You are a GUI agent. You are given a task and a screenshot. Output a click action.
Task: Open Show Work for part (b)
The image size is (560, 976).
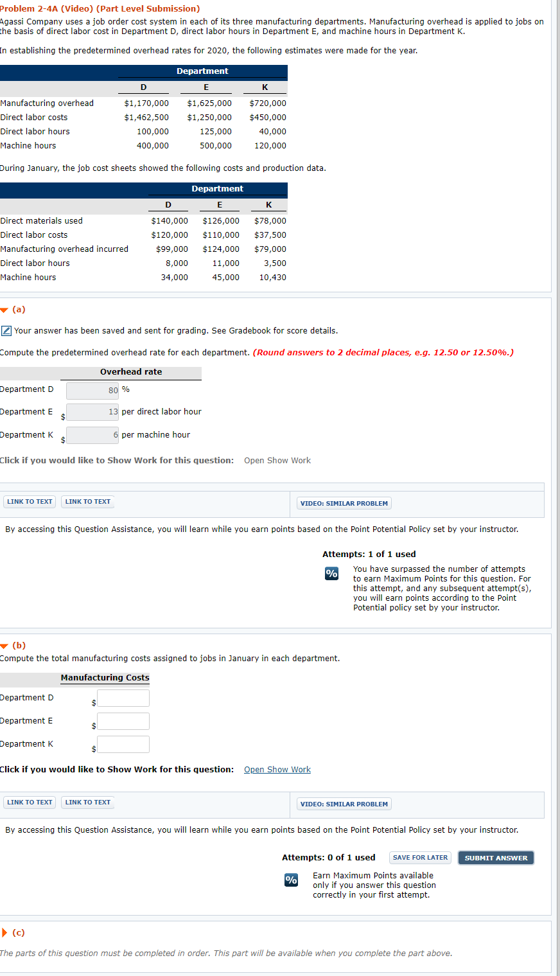(x=277, y=769)
